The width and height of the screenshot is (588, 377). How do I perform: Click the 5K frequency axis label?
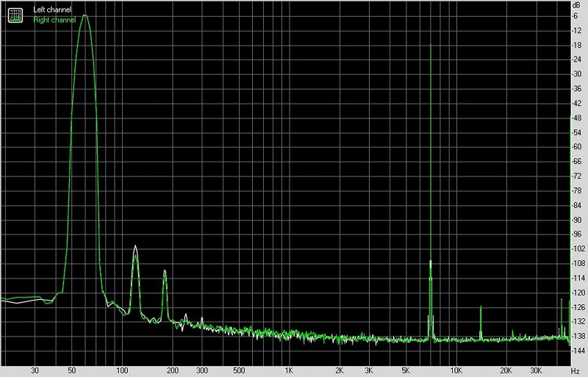click(x=406, y=371)
